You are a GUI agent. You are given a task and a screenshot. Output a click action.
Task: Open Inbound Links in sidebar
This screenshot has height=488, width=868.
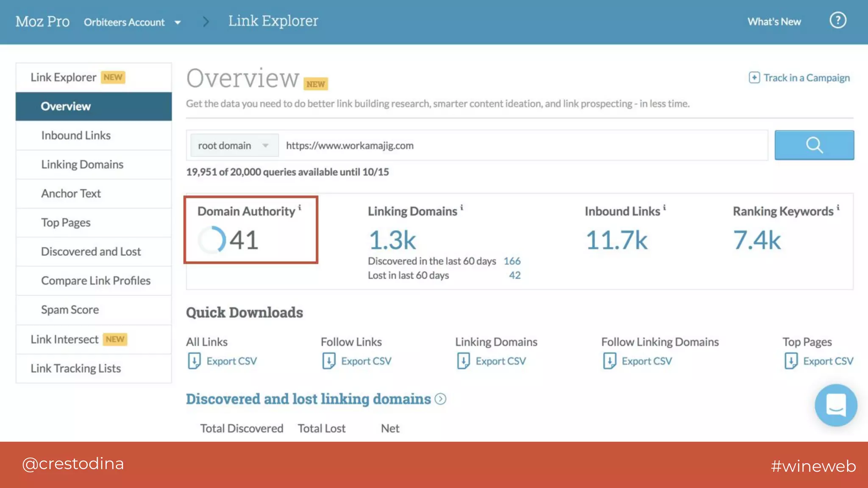pyautogui.click(x=76, y=136)
